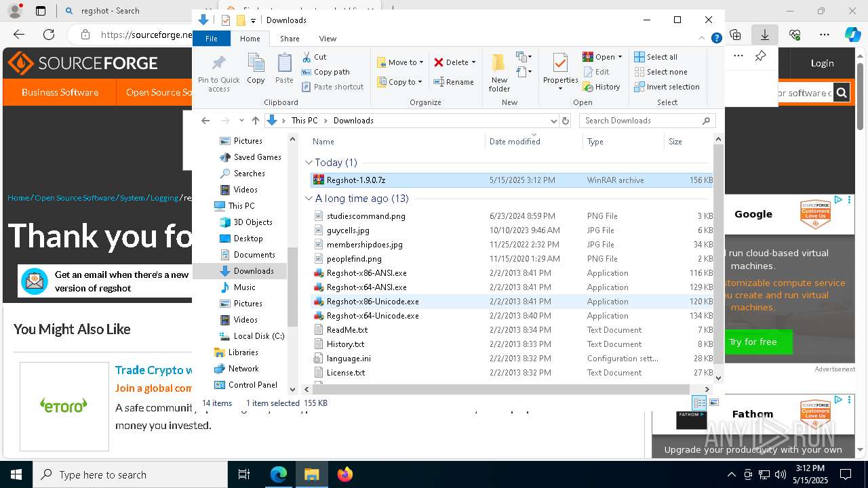This screenshot has width=868, height=488.
Task: Select language.ini file
Action: [511, 359]
